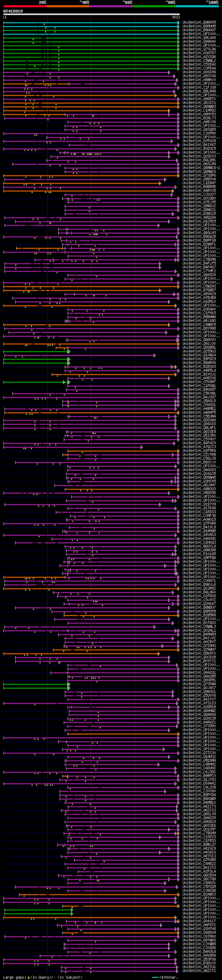Open the UniRef100_A7PUX9 link
This screenshot has width=222, height=980.
point(199,141)
